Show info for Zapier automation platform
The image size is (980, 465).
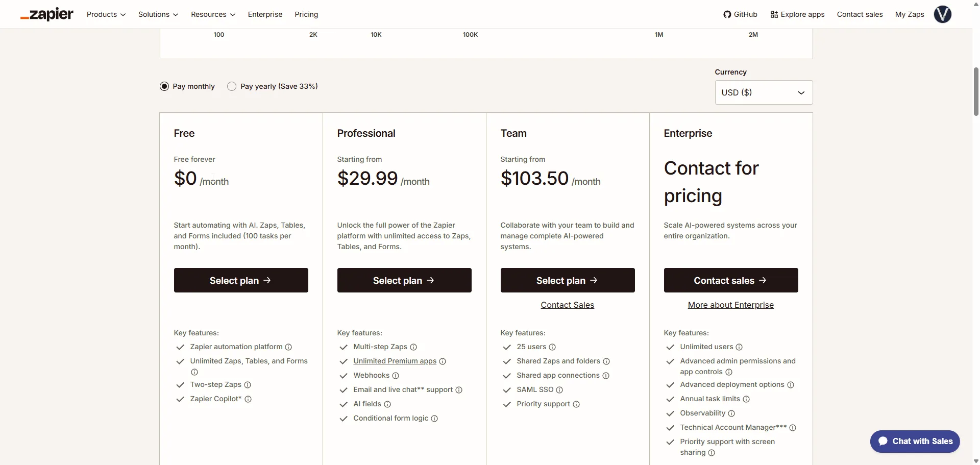288,347
